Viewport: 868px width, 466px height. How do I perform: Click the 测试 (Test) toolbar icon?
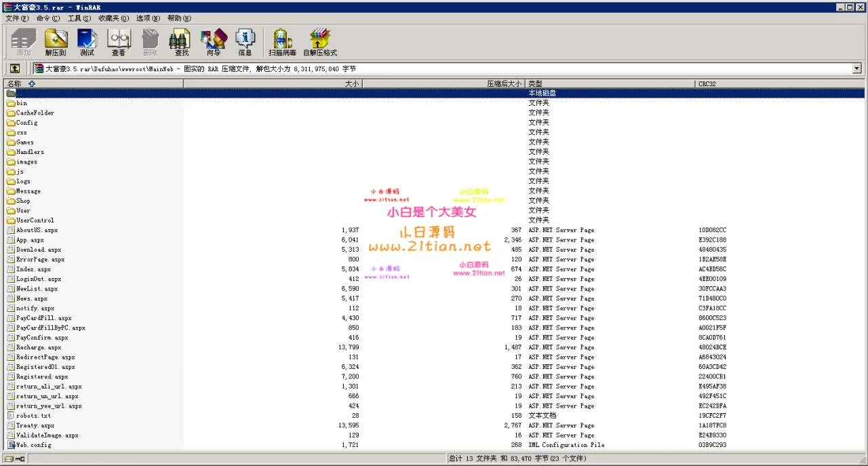[x=87, y=42]
